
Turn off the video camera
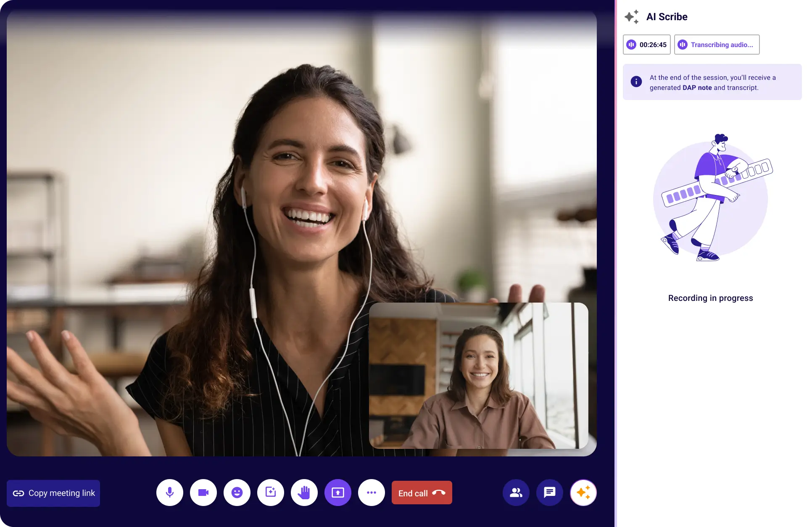203,493
